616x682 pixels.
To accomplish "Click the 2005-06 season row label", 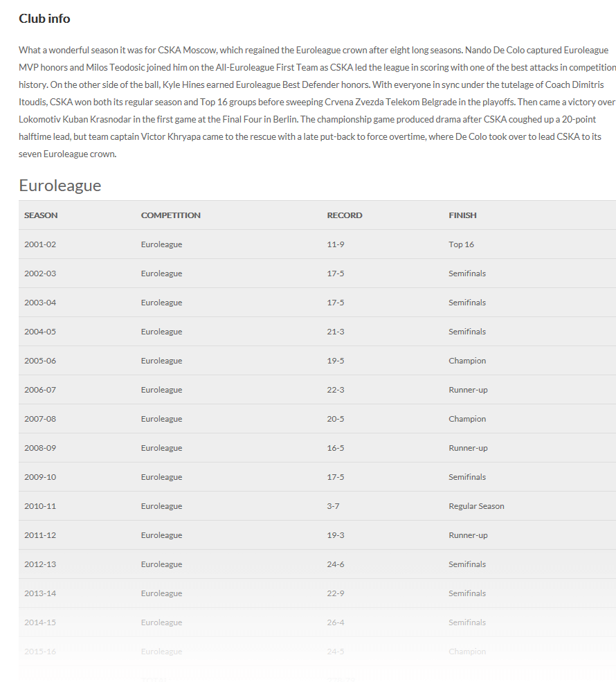I will point(40,361).
